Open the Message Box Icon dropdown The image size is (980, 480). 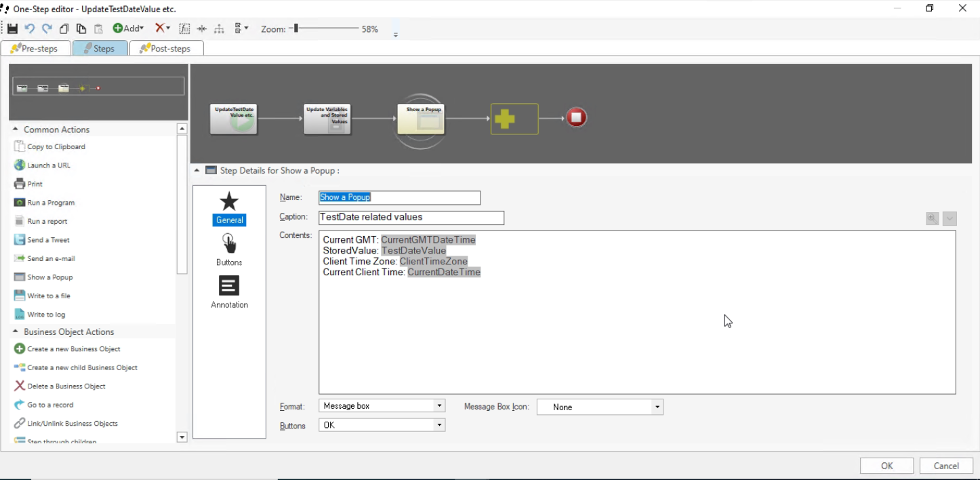point(656,407)
